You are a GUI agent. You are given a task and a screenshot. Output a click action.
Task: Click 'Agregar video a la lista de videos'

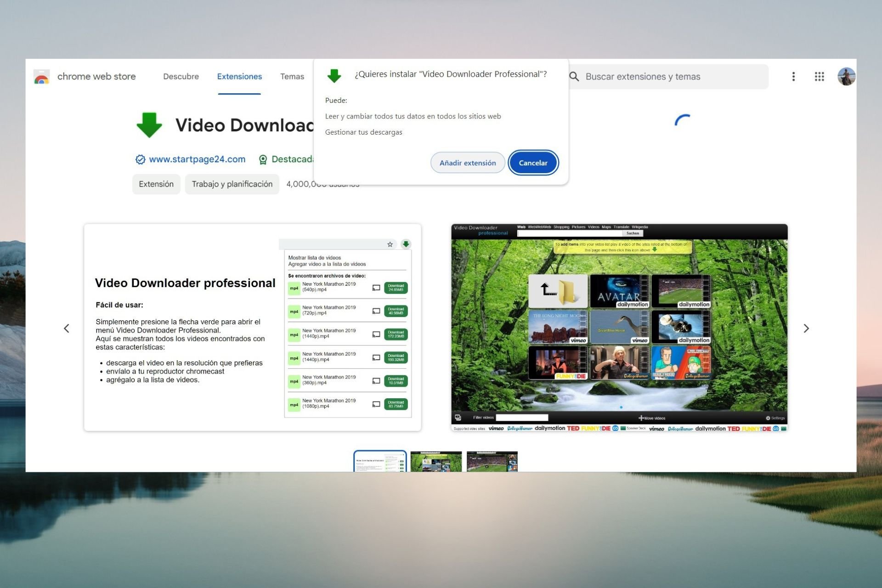click(x=327, y=264)
